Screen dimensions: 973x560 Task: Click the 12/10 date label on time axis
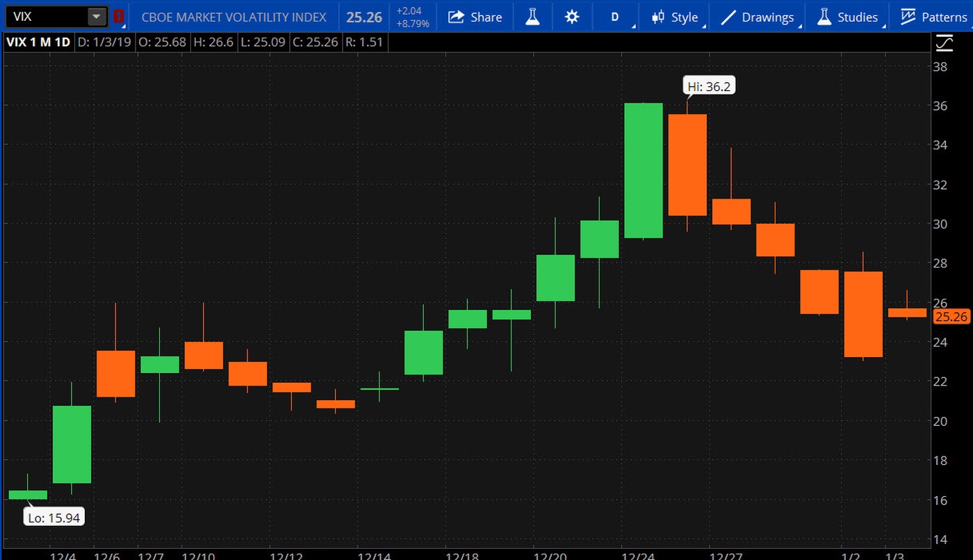point(197,557)
